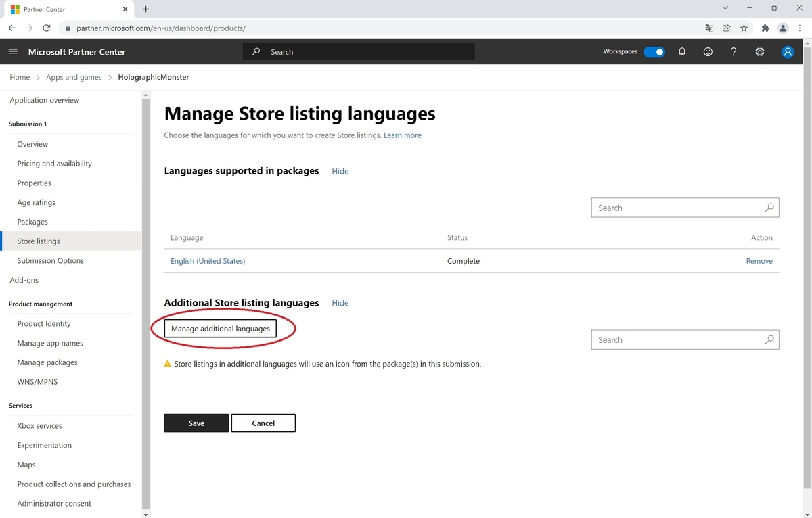Go to Home breadcrumb
This screenshot has width=812, height=518.
click(20, 77)
